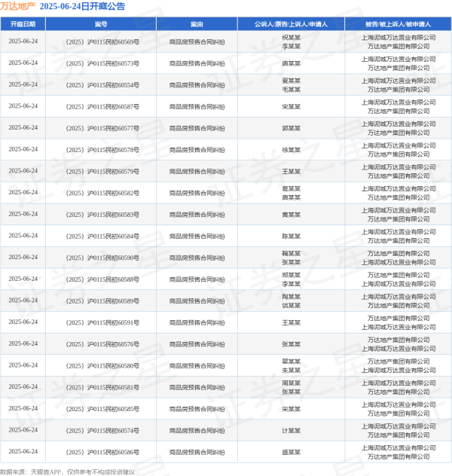
Task: Select the 案号 column header
Action: coord(101,24)
